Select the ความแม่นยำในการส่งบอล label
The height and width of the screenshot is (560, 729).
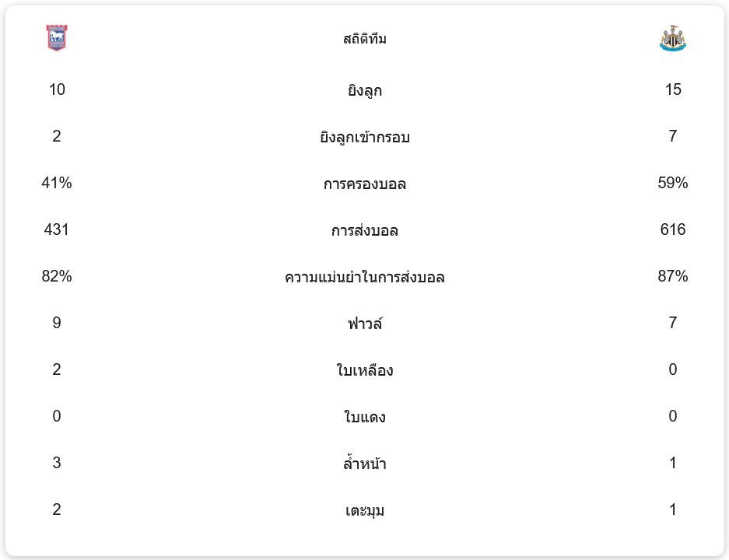click(364, 278)
